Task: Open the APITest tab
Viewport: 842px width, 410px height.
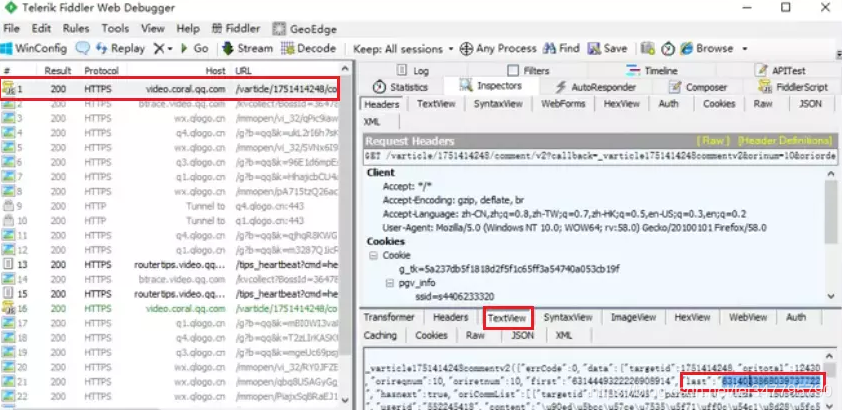Action: click(780, 70)
